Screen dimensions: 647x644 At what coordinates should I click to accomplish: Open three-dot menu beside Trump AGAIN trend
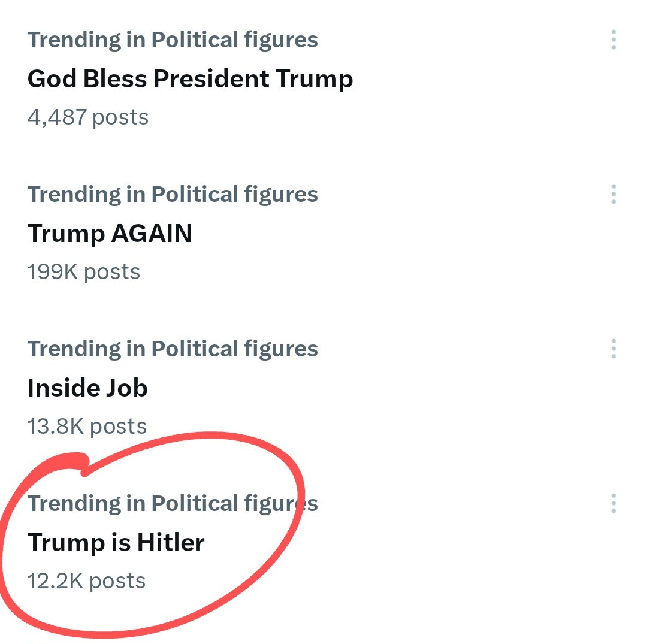(613, 195)
